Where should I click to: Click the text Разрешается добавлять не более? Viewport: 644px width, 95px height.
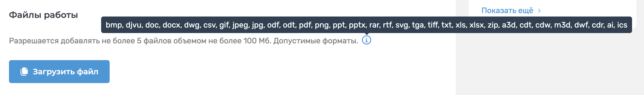click(72, 41)
